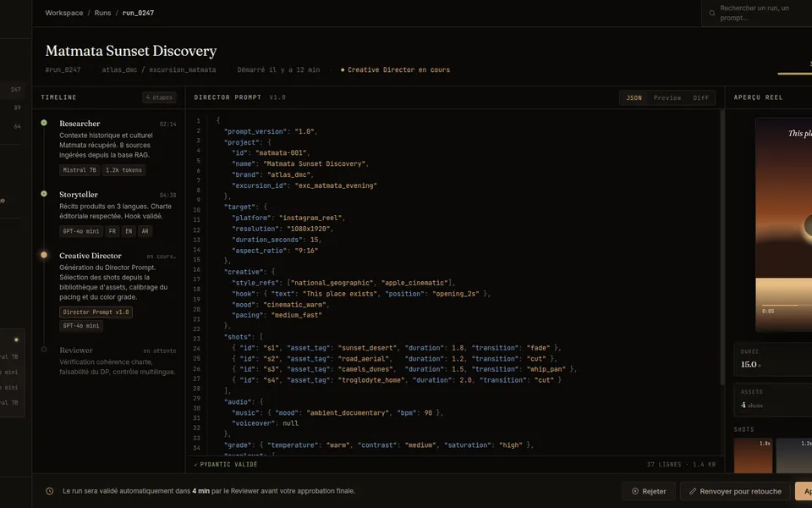
Task: Click the Rejeter button
Action: 649,491
